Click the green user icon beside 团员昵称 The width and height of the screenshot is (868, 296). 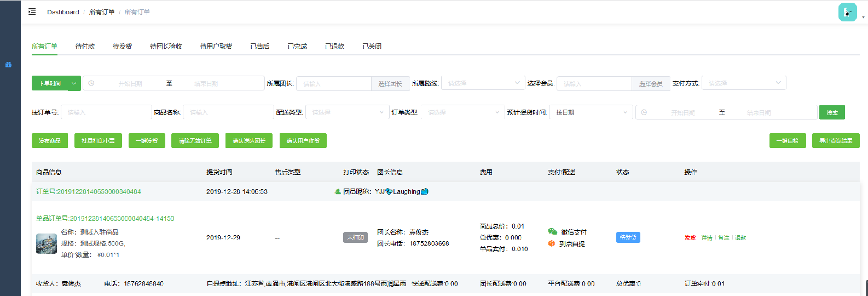(338, 192)
